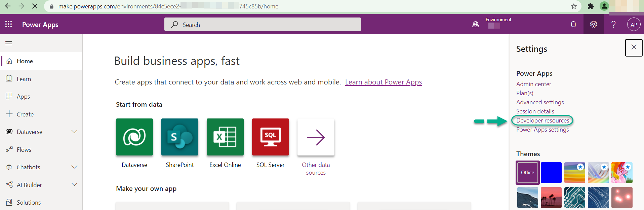Open Solutions in left navigation
This screenshot has width=644, height=210.
(41, 202)
